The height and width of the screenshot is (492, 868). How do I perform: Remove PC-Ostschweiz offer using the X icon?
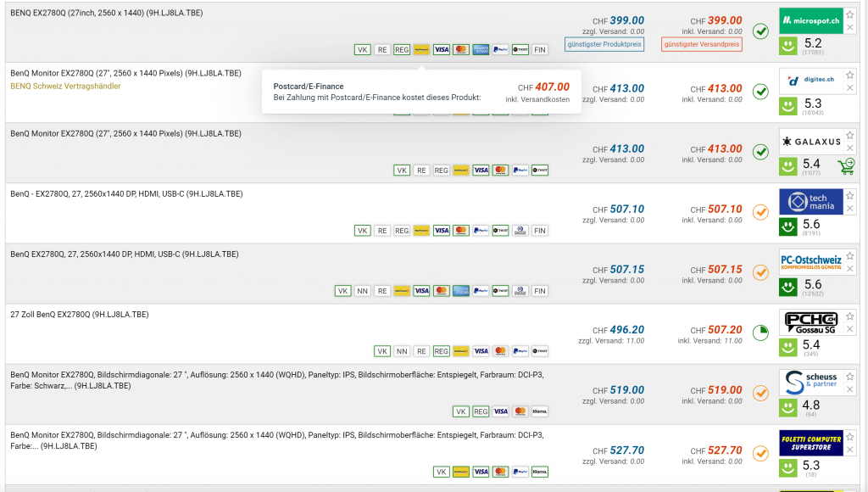pyautogui.click(x=850, y=269)
